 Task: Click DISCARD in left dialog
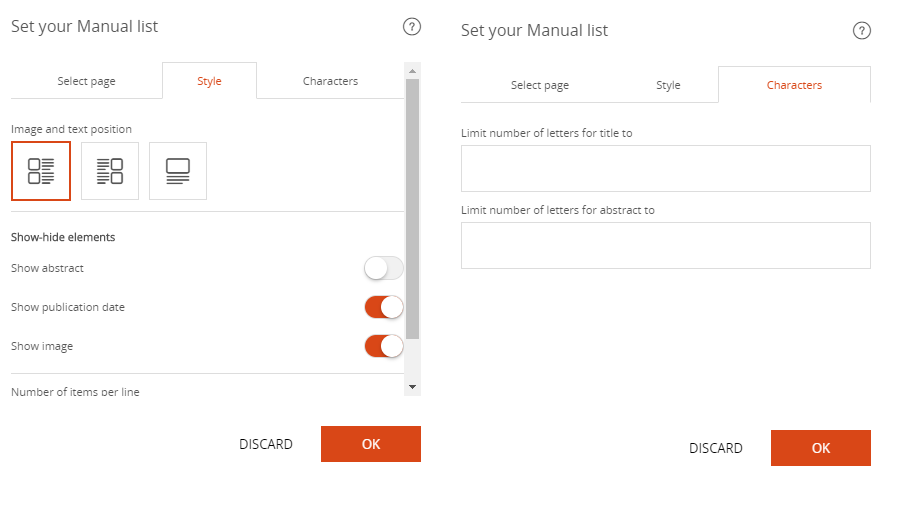coord(265,444)
